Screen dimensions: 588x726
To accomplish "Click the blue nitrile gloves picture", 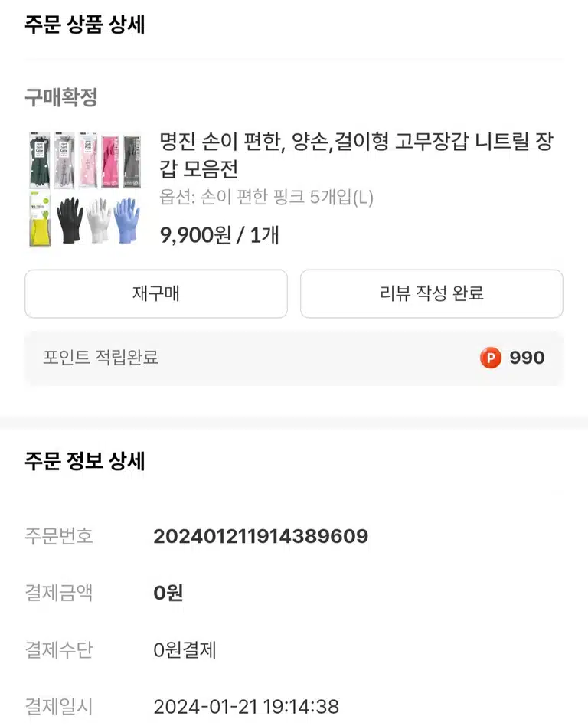I will click(127, 220).
